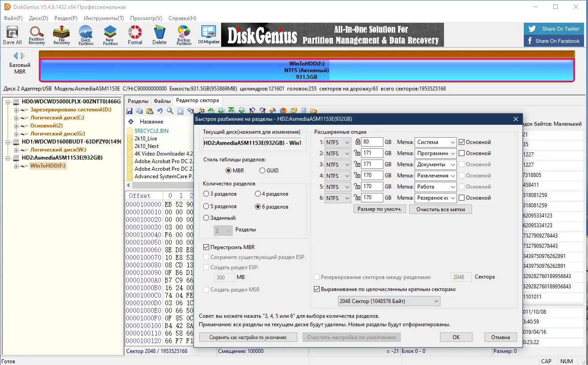Screen dimensions: 588x365
Task: Click the Отмена button
Action: click(x=501, y=337)
